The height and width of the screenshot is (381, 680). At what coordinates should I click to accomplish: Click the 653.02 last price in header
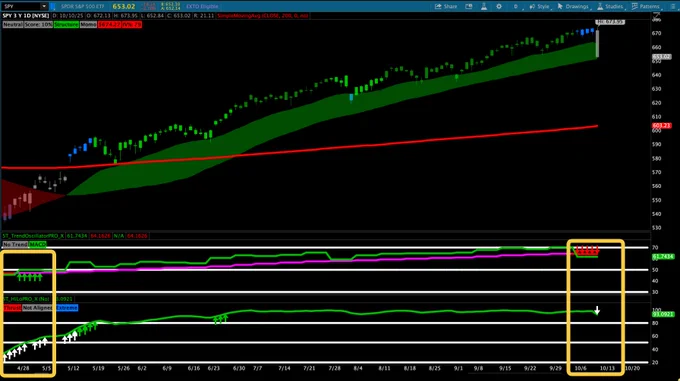click(x=124, y=7)
